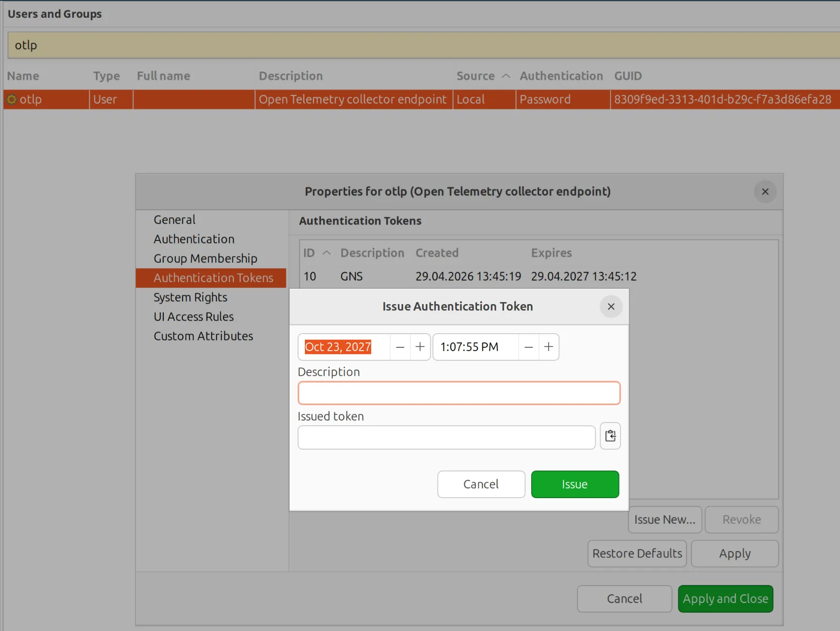The height and width of the screenshot is (631, 840).
Task: Copy issued token to clipboard
Action: click(x=610, y=436)
